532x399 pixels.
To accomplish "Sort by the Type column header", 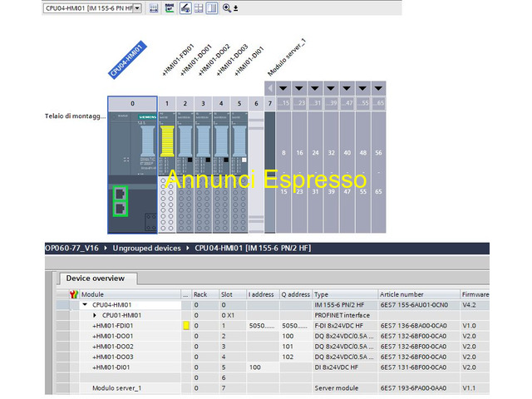I will tap(345, 294).
